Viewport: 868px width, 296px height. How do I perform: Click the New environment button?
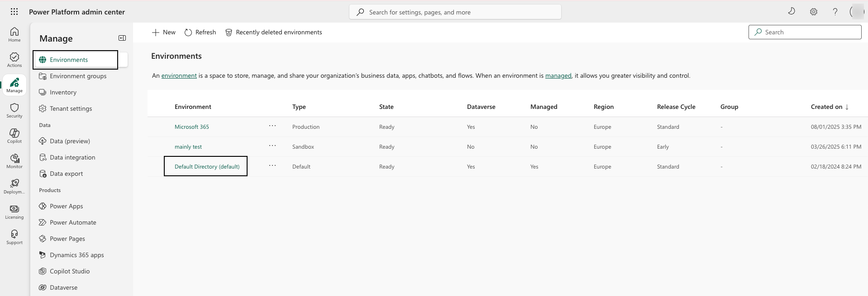click(164, 32)
